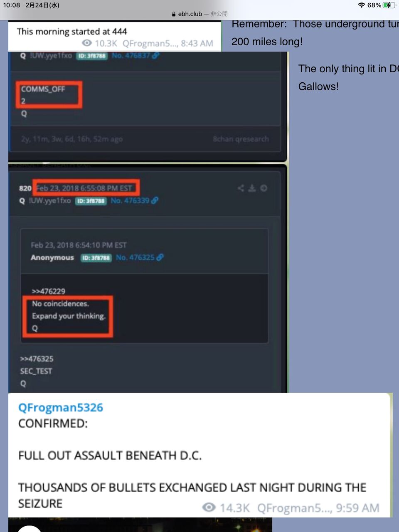Open the QFrogman5326 channel name link
The width and height of the screenshot is (399, 532).
tap(61, 407)
